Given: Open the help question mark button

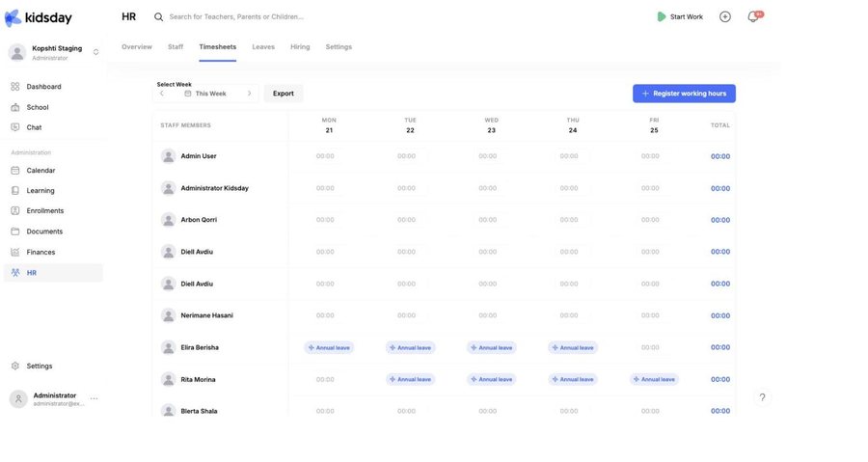Looking at the screenshot, I should (x=762, y=397).
